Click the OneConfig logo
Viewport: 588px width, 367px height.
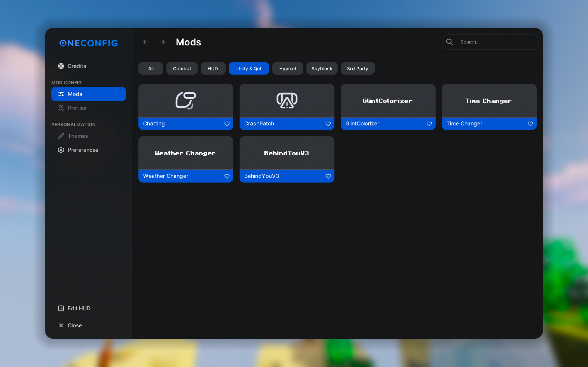pos(89,43)
